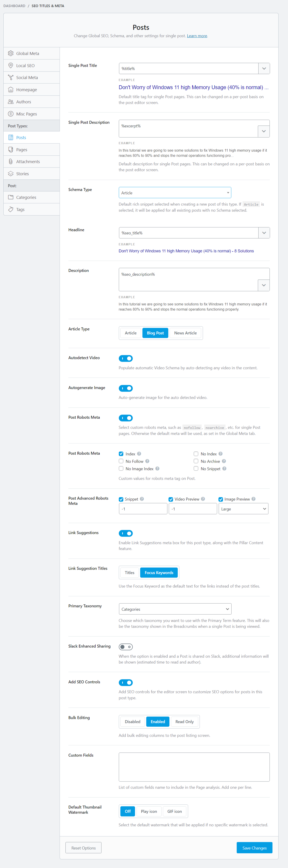Enable Slack Enhanced Sharing toggle
This screenshot has height=868, width=288.
pyautogui.click(x=126, y=647)
